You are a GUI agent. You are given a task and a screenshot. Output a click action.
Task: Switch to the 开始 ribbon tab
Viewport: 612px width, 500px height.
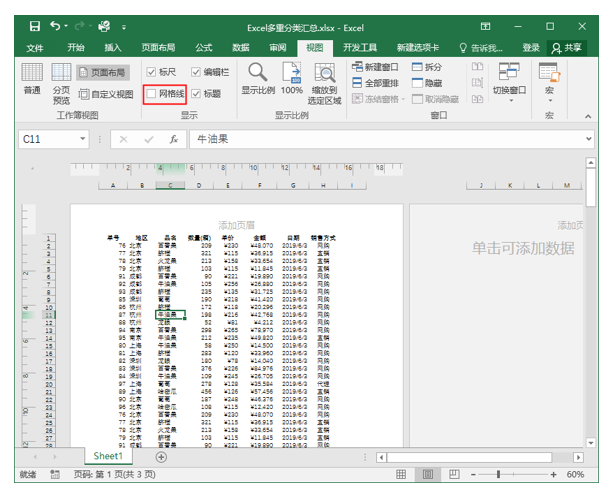[76, 48]
